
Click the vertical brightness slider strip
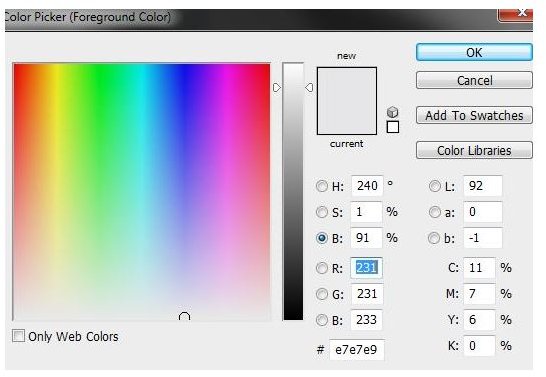click(x=293, y=191)
